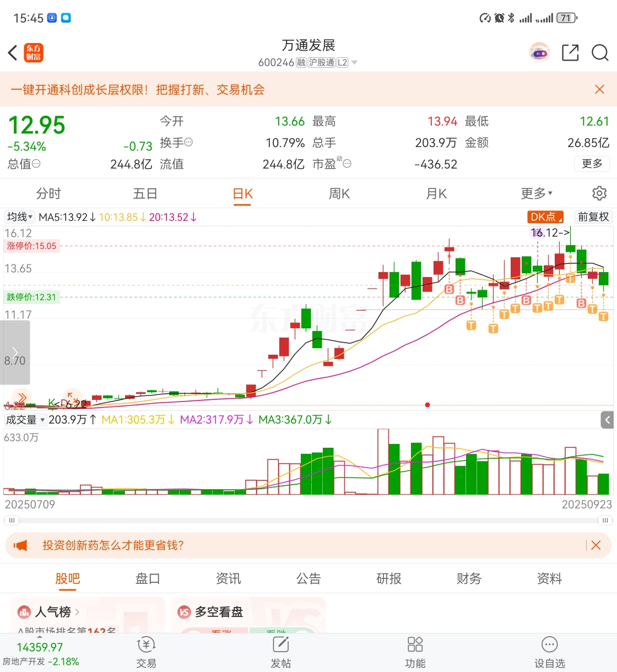This screenshot has width=617, height=672.
Task: Tap the 融 margin tag
Action: 301,63
